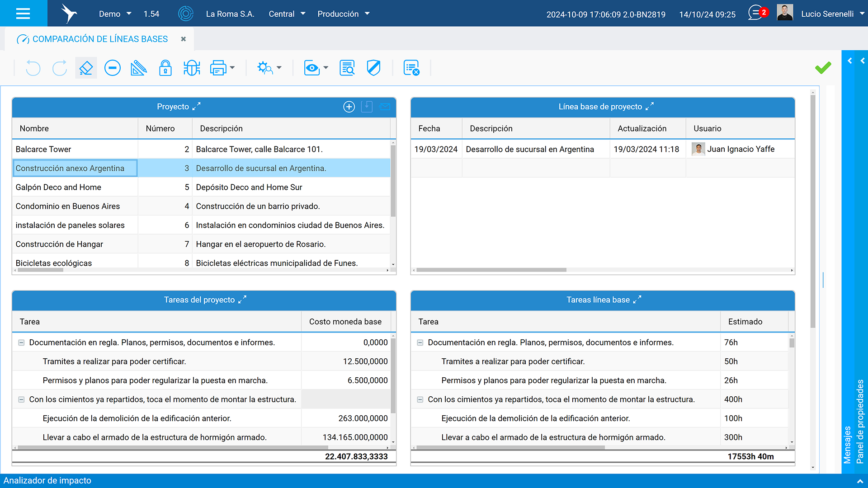This screenshot has width=868, height=488.
Task: Click the ruler and pencil design icon
Action: click(138, 68)
